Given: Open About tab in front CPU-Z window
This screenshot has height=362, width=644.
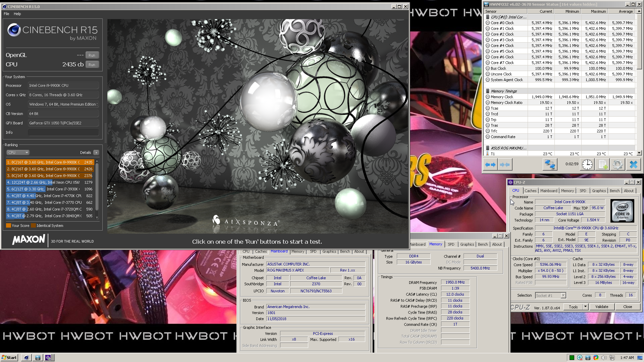Looking at the screenshot, I should point(629,191).
